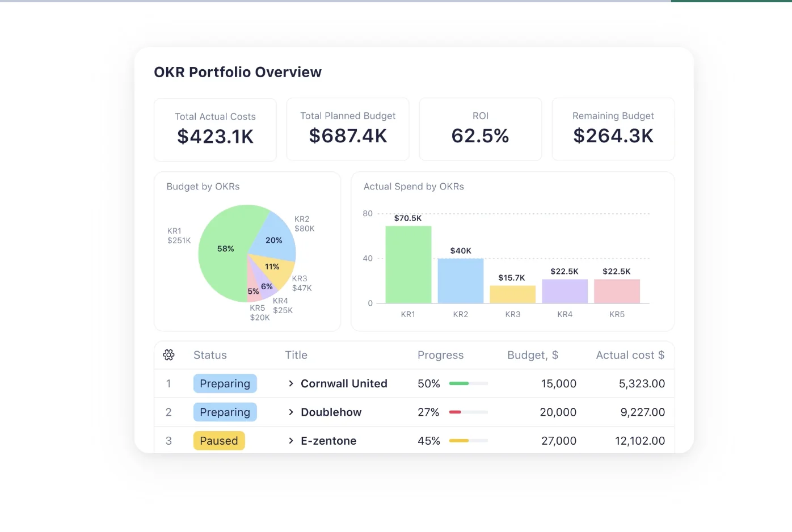Click the KR1 green bar in chart
Image resolution: width=792 pixels, height=532 pixels.
408,264
